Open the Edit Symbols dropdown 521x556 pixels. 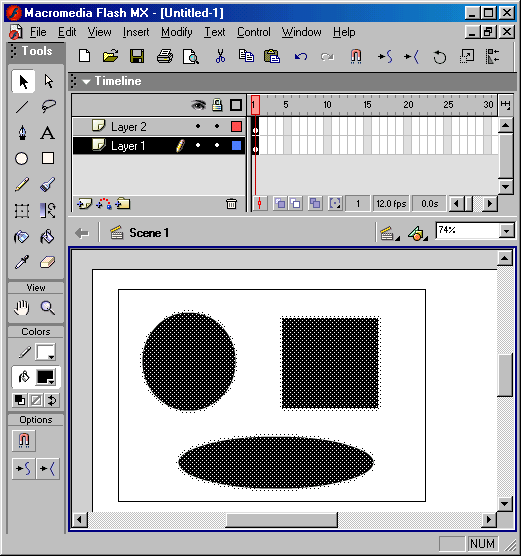[x=417, y=233]
